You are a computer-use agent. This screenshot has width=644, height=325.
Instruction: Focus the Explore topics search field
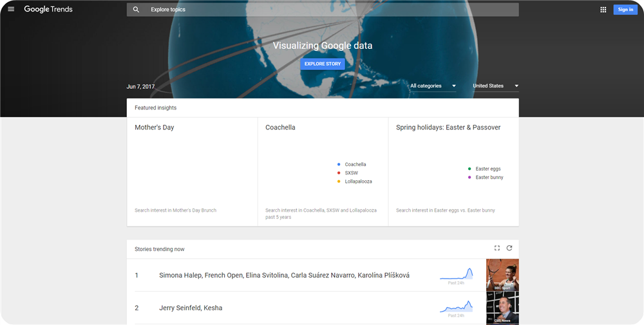[323, 10]
